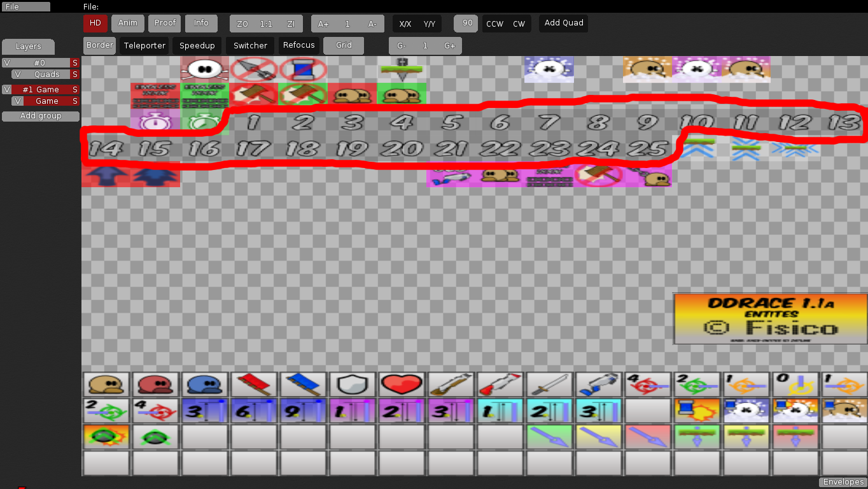Pick the pink chained tee tile
Viewport: 868px width, 489px height.
pyautogui.click(x=648, y=175)
